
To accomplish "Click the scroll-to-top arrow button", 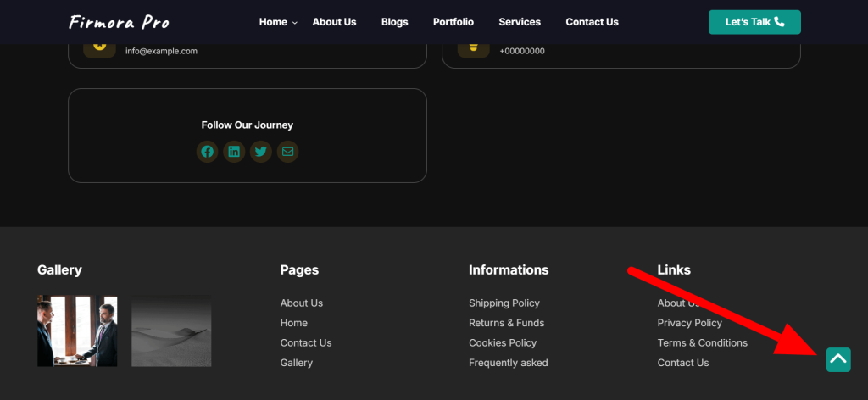I will [838, 359].
